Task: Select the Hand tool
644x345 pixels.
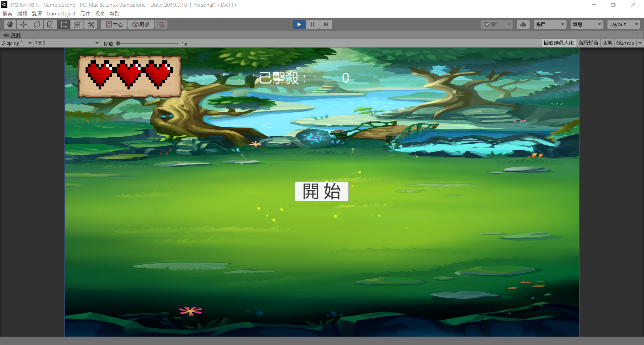Action: pos(10,24)
